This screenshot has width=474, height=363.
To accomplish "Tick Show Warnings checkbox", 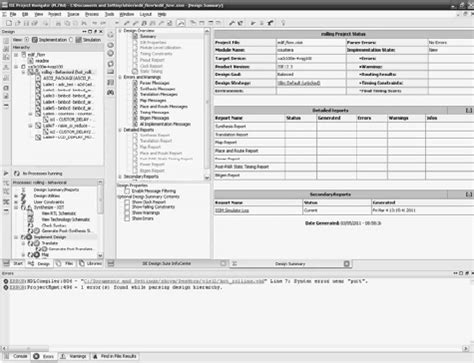I will (127, 213).
